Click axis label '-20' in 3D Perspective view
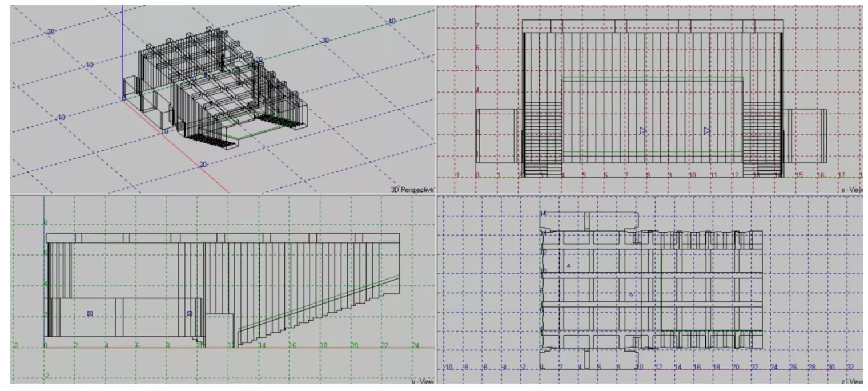Screen dimensions: 868x391 click(50, 31)
